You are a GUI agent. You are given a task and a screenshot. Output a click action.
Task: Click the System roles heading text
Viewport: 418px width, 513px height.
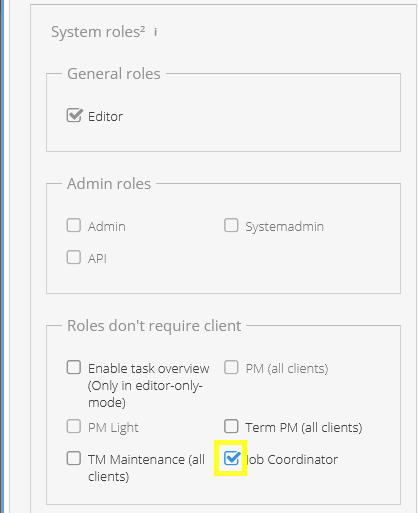point(98,32)
